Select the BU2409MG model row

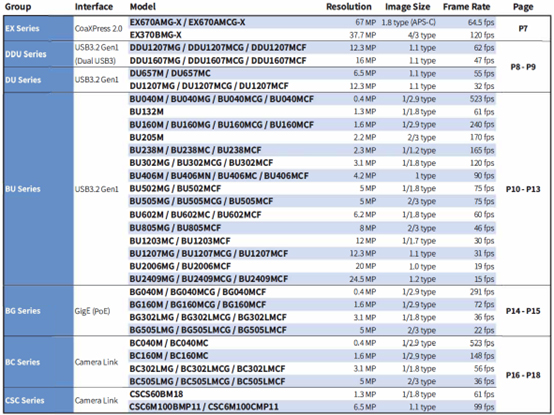(312, 279)
